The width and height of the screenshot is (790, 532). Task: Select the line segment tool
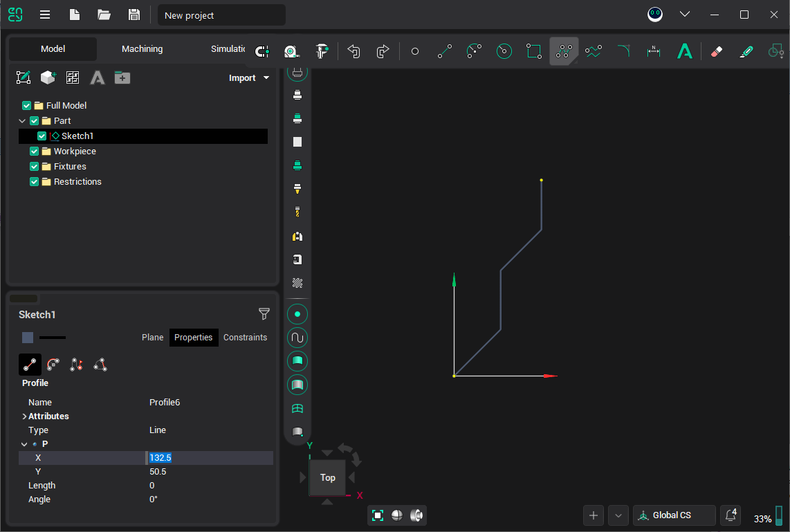[x=445, y=51]
